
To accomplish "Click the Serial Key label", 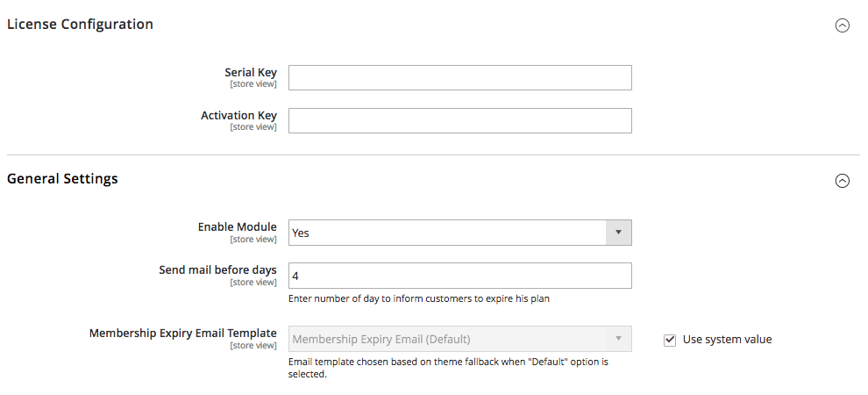I will point(250,73).
